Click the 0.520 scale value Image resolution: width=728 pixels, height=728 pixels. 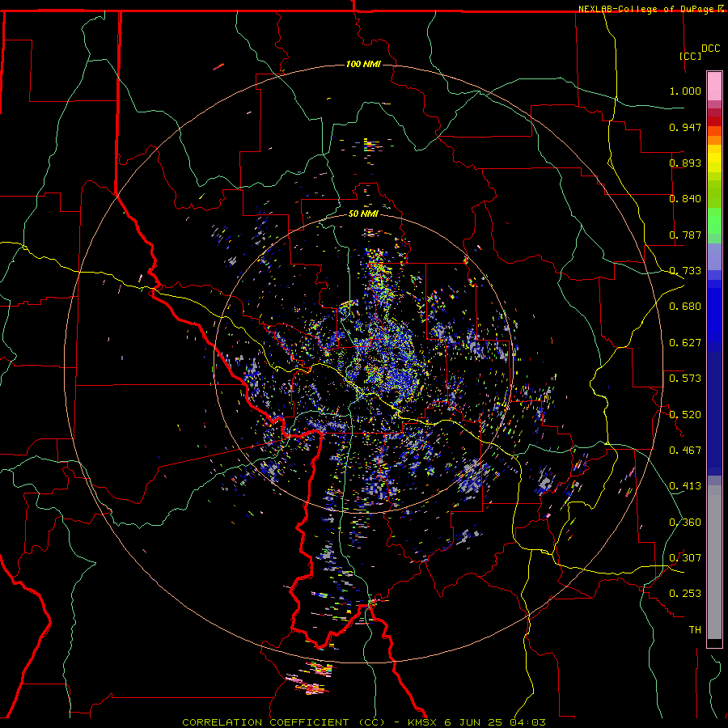tap(685, 415)
